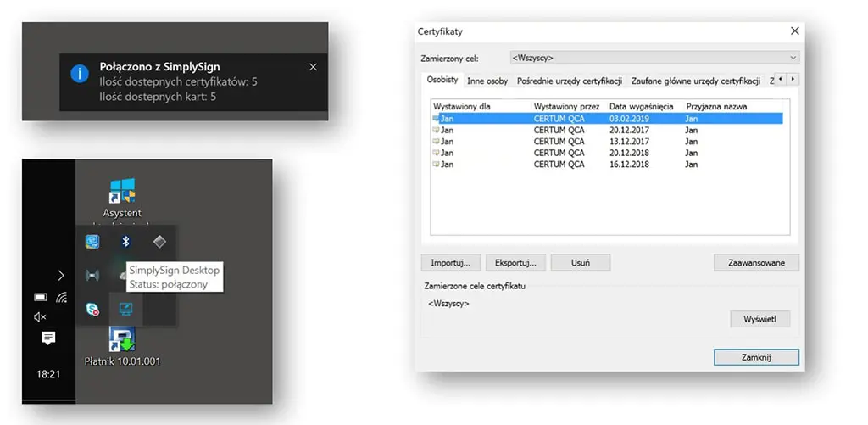This screenshot has width=868, height=425.
Task: Click the certificate icon in row expiring 20.12.2017
Action: pos(437,130)
